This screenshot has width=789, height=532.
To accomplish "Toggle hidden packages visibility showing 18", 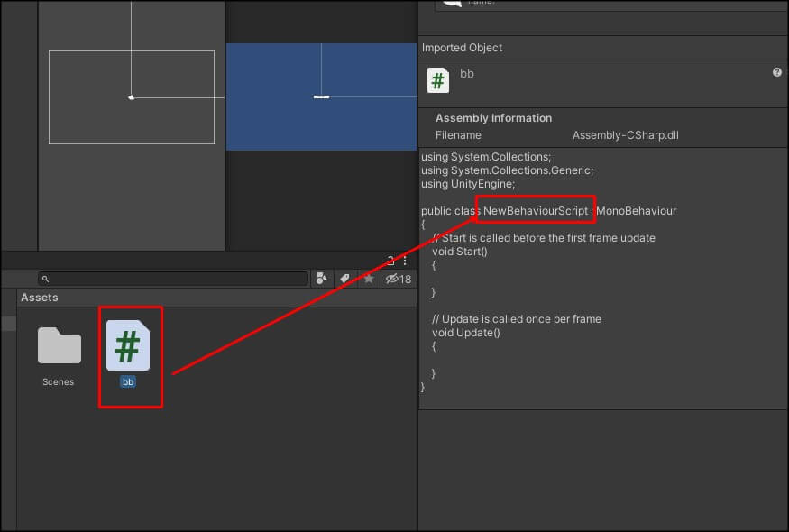I will coord(399,279).
